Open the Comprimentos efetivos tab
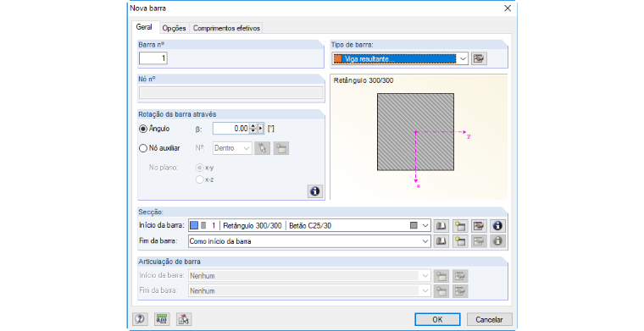This screenshot has height=331, width=644. [x=226, y=28]
